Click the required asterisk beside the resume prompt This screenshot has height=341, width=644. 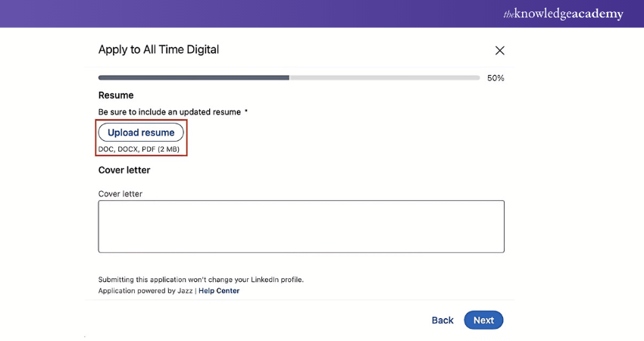[x=246, y=112]
